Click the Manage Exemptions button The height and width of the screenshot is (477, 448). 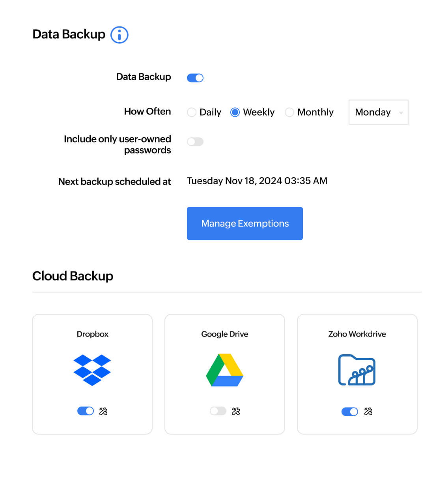(245, 223)
